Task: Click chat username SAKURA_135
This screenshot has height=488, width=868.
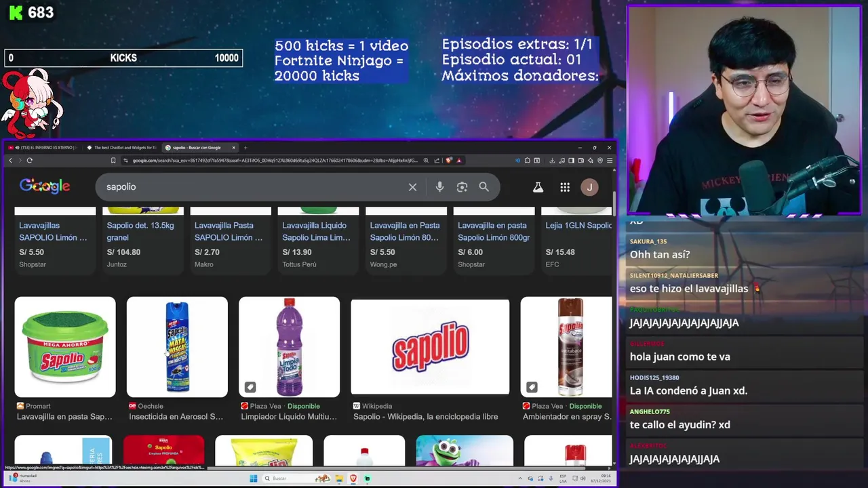Action: [x=648, y=241]
